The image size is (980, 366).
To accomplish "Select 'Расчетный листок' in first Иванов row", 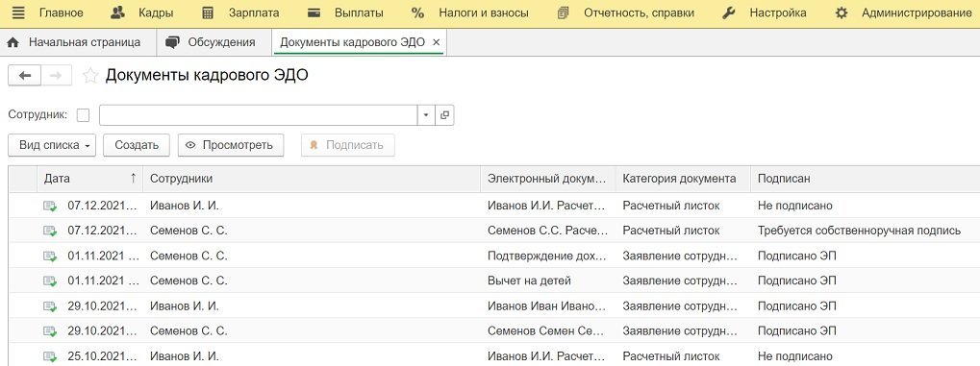I will pyautogui.click(x=671, y=206).
